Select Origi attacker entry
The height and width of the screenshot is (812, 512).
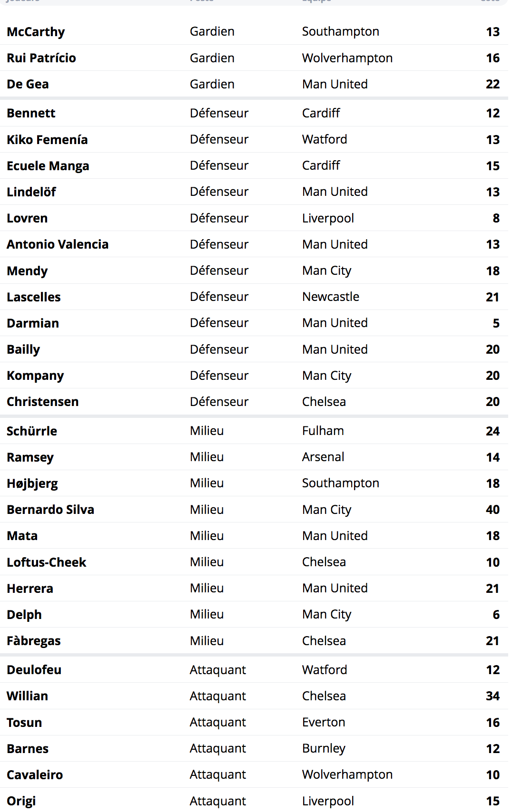[254, 801]
